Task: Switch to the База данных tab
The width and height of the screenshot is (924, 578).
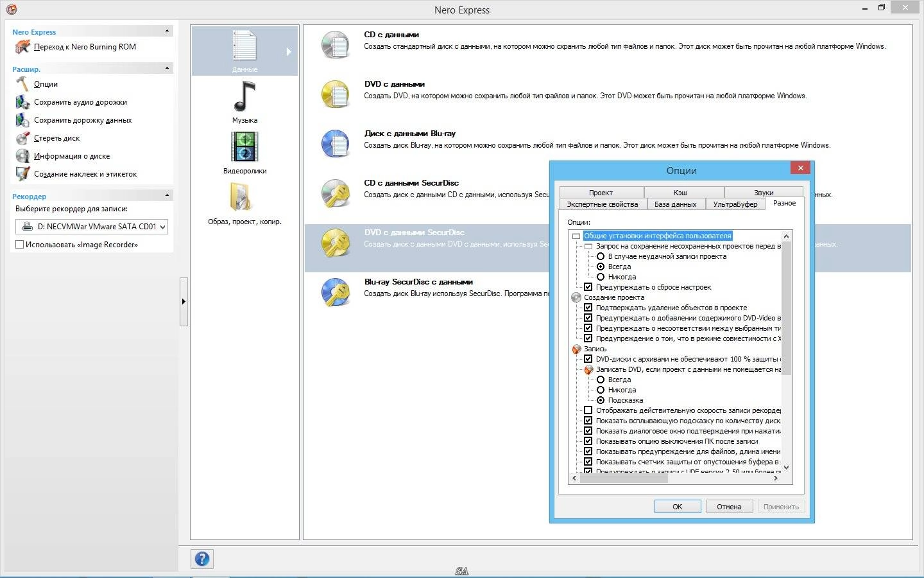Action: coord(676,204)
